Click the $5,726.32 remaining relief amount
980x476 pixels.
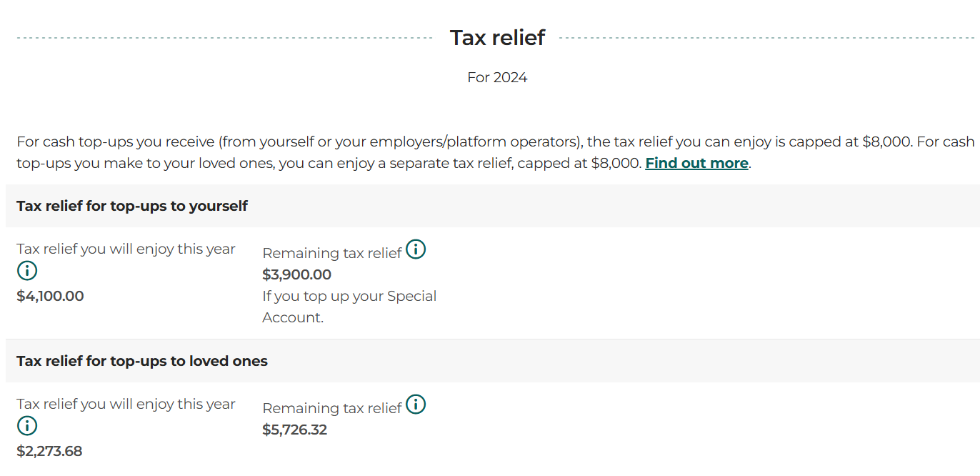click(x=294, y=430)
